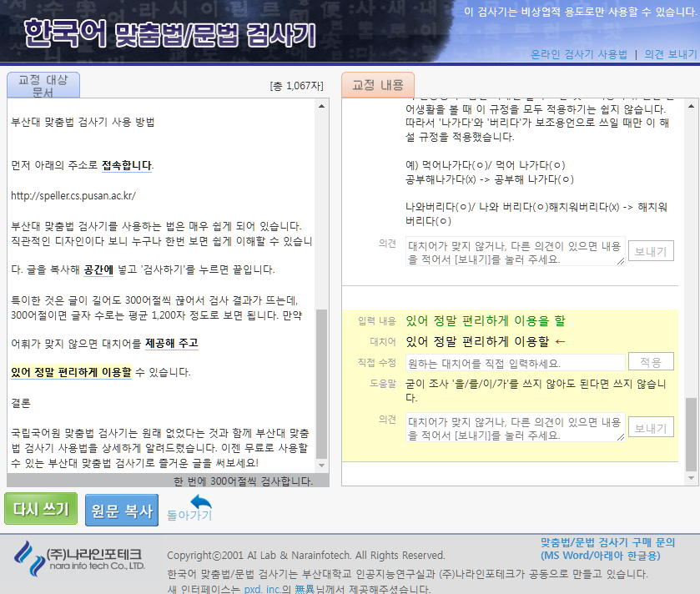This screenshot has height=594, width=700.
Task: Click the document heading 부산대 맞춤법 검사기 사용 방법
Action: pyautogui.click(x=83, y=123)
